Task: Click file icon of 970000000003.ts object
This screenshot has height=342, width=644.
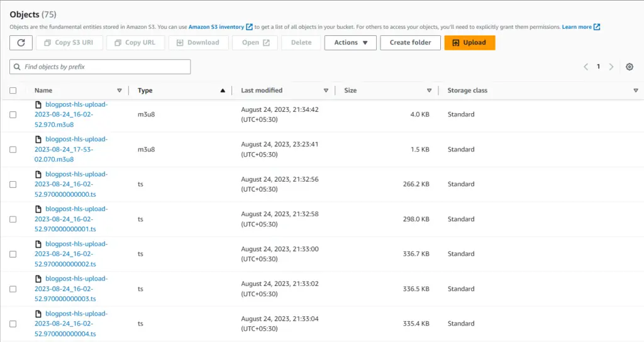Action: [x=38, y=279]
